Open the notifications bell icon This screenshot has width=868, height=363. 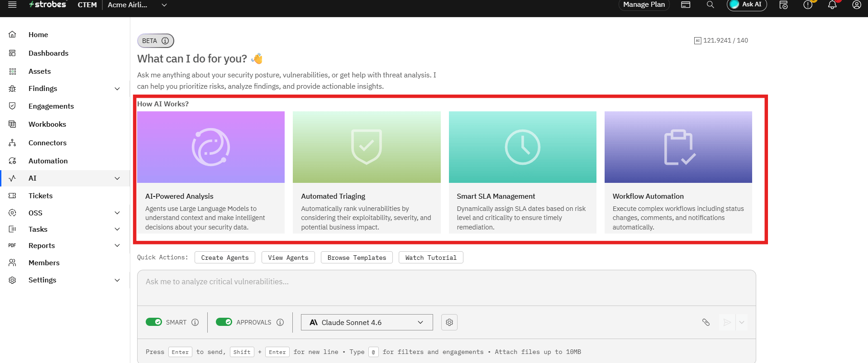(x=832, y=5)
